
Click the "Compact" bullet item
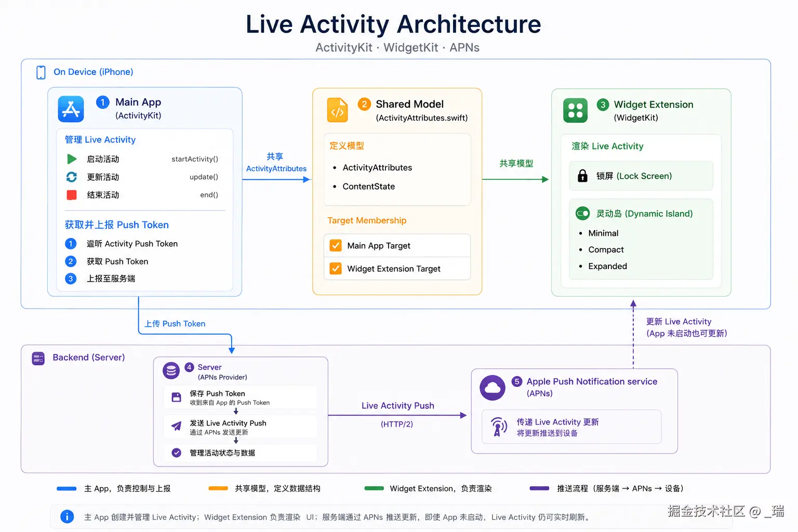606,250
